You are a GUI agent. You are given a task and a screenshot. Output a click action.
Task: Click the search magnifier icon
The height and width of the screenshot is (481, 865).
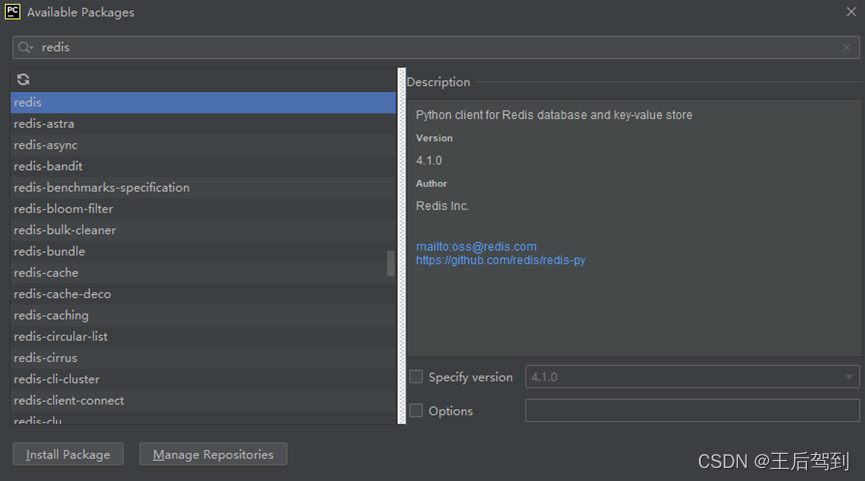pyautogui.click(x=24, y=47)
